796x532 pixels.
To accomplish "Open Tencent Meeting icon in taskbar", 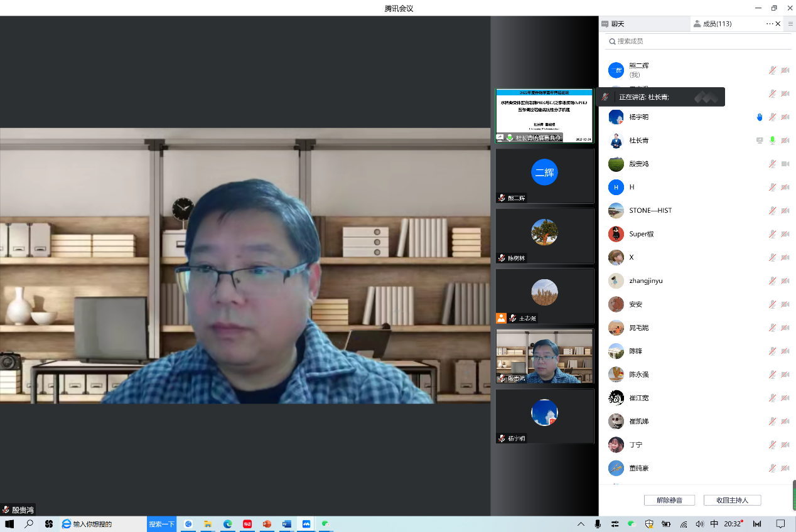I will [x=306, y=524].
